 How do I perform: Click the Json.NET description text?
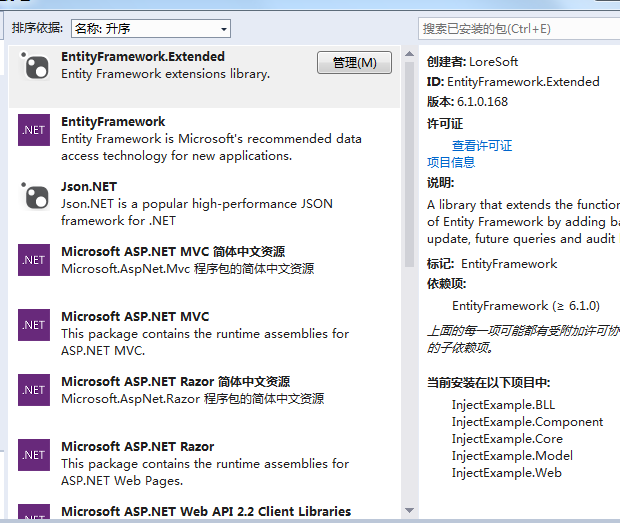pos(197,212)
